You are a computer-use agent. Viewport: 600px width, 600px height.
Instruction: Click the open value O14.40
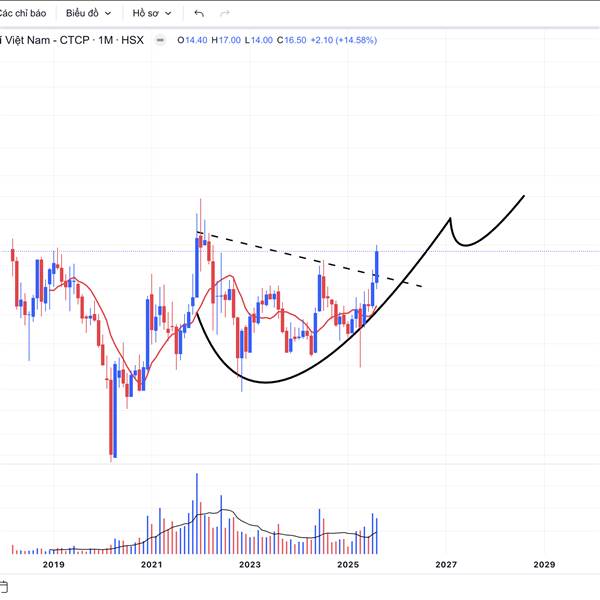point(192,40)
